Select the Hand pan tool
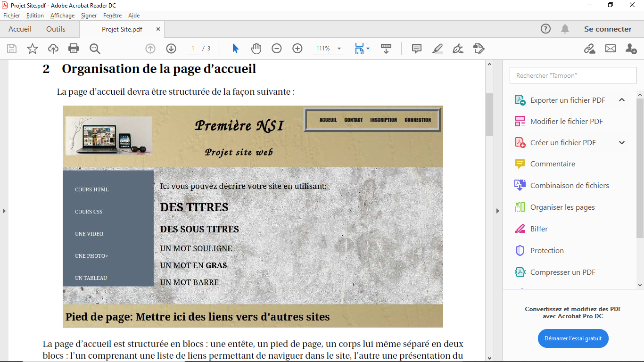644x362 pixels. coord(256,49)
